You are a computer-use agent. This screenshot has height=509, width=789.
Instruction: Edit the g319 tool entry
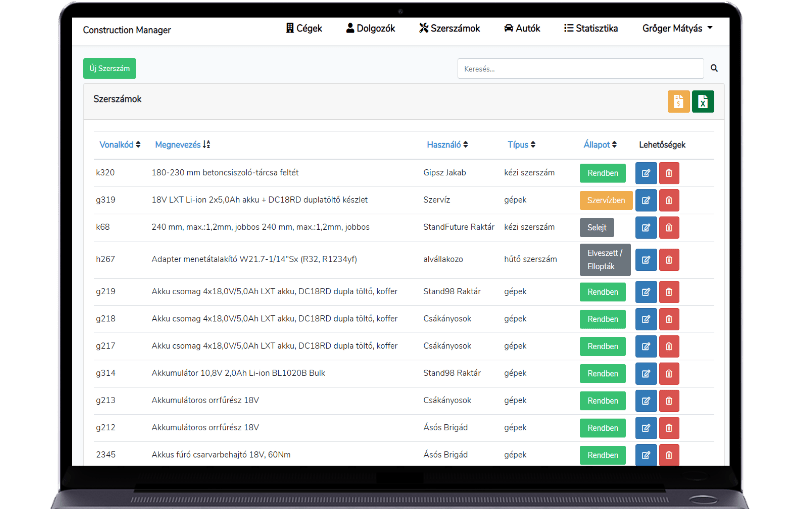(x=645, y=200)
